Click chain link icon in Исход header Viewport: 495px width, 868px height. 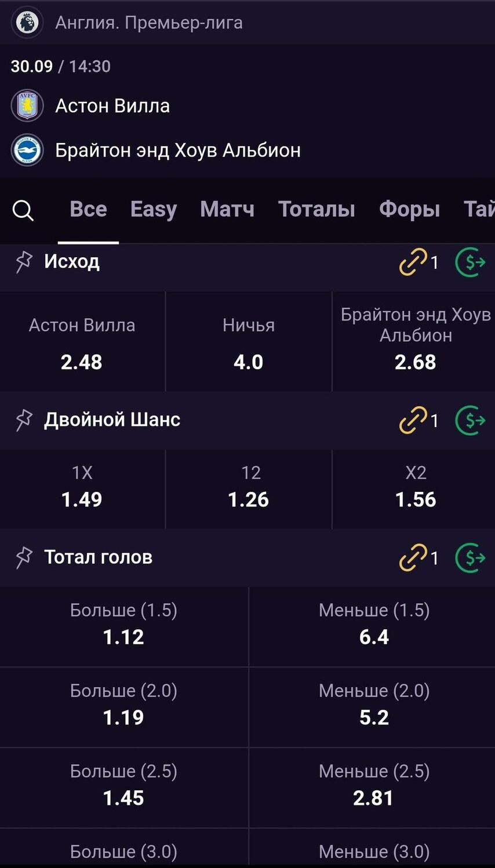point(413,262)
